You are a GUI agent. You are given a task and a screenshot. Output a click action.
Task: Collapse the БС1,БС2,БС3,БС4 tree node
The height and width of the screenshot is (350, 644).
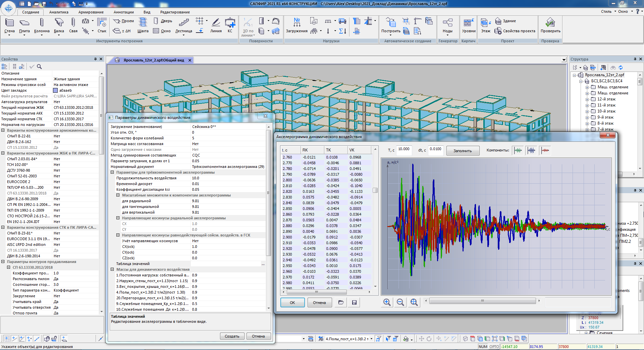[581, 81]
